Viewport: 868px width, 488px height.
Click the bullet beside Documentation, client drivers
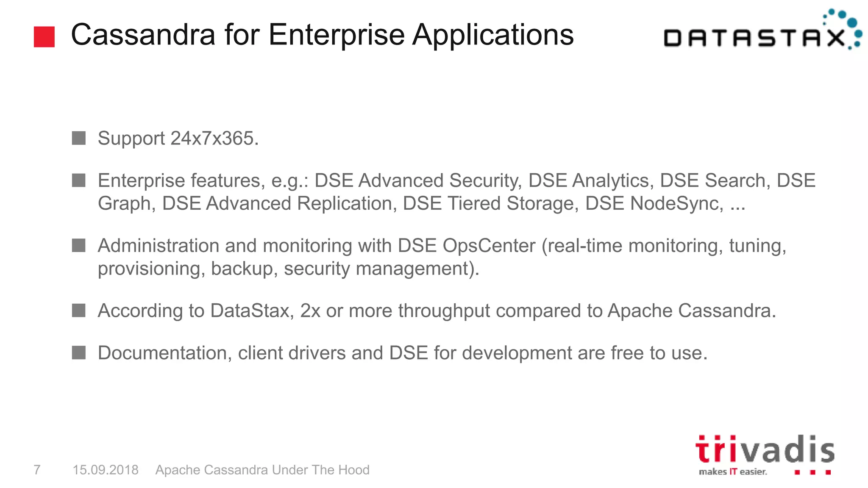(79, 352)
